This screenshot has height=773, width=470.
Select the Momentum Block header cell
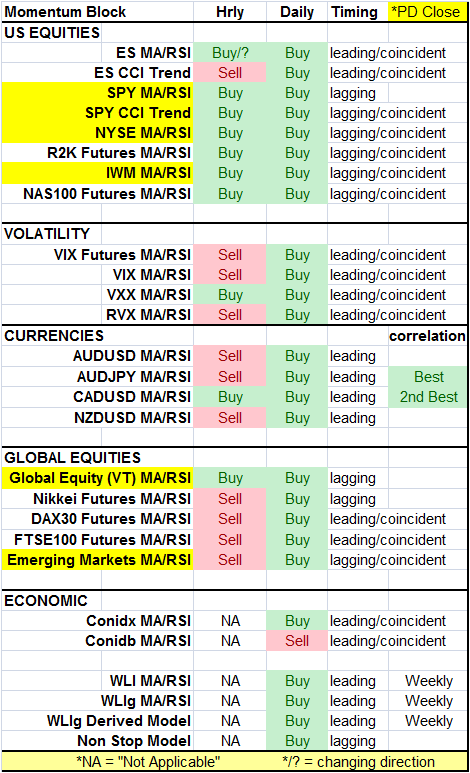coord(98,12)
